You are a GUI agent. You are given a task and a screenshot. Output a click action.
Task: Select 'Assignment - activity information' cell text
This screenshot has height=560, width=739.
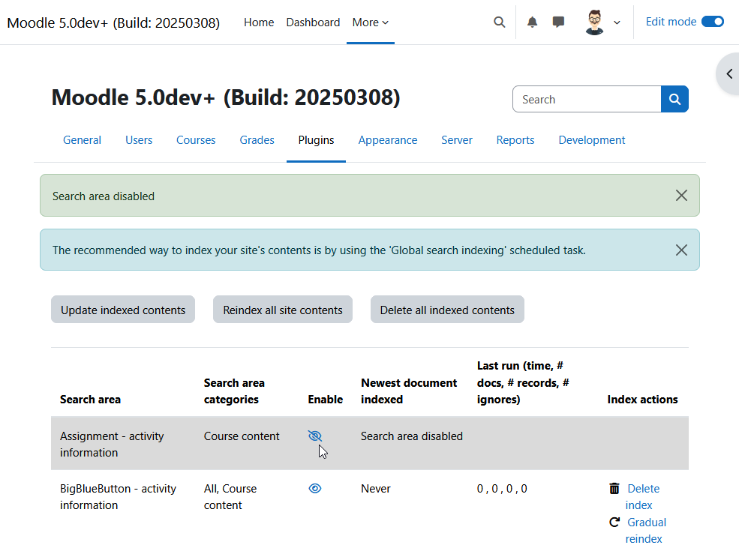coord(112,444)
